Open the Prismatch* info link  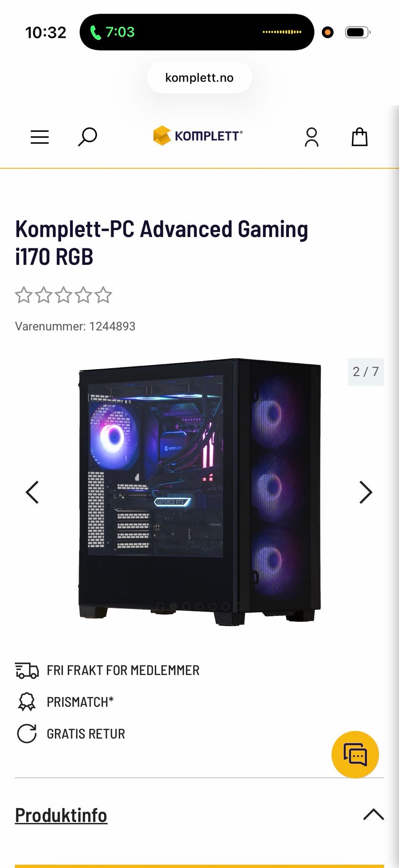(80, 702)
